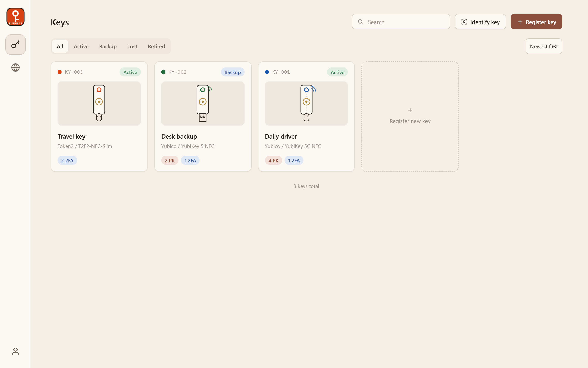Click the blue color dot on KY-001

(x=267, y=72)
